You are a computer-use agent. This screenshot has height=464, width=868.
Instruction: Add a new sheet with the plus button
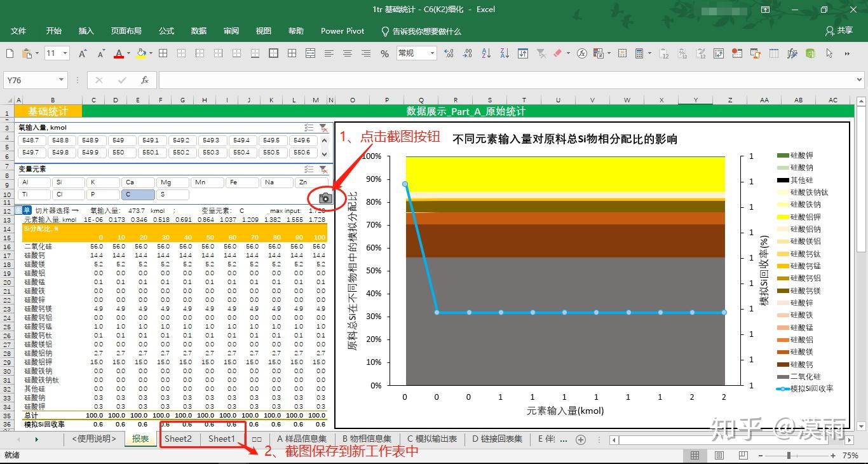[x=580, y=439]
